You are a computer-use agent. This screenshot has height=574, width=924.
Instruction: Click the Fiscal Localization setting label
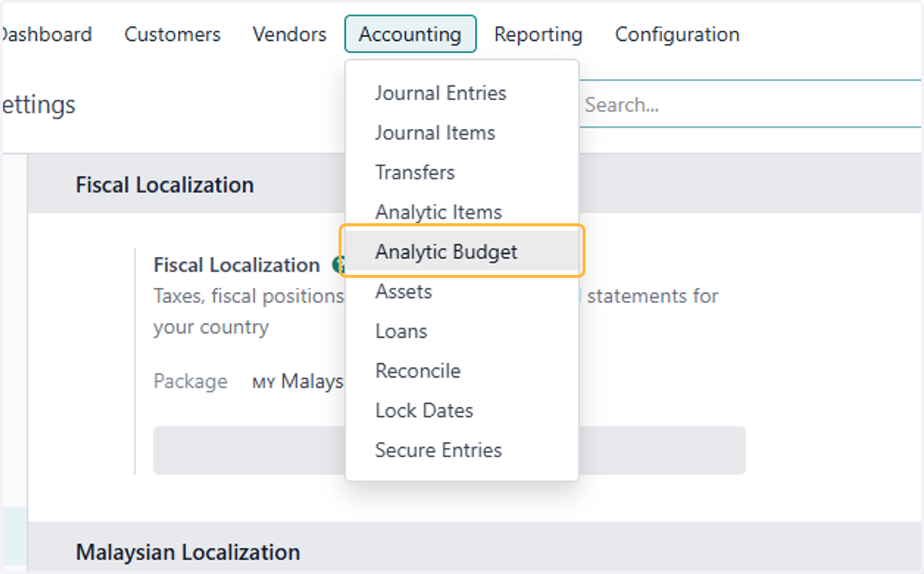click(x=236, y=265)
